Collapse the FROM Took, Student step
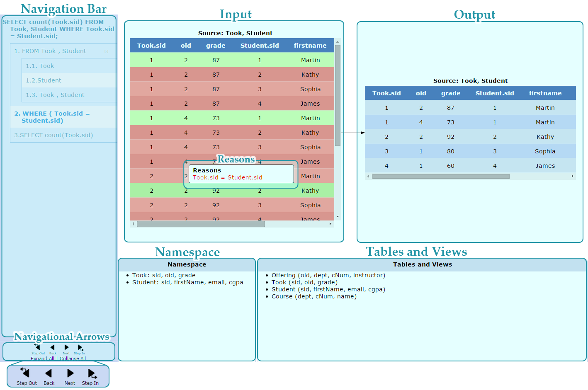The image size is (588, 390). (107, 51)
